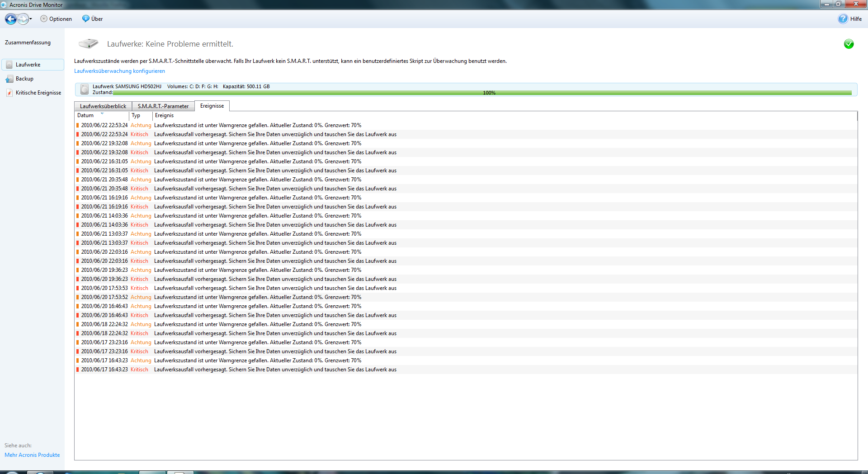Select the date of Achtung row 2010/06/17 16:43:23

point(104,360)
